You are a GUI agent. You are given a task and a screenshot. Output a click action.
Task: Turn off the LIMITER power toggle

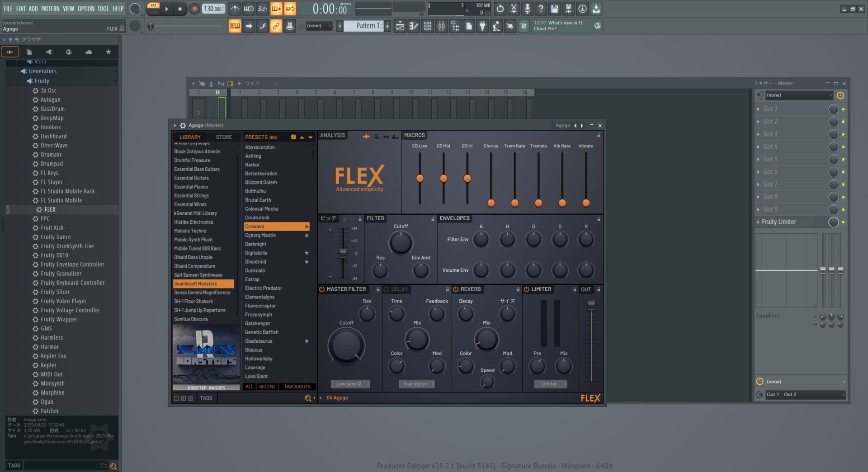point(527,289)
